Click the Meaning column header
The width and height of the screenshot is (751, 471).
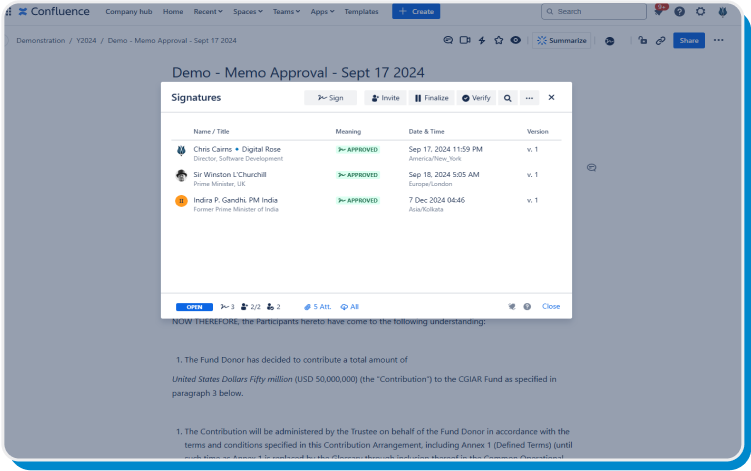pyautogui.click(x=348, y=131)
